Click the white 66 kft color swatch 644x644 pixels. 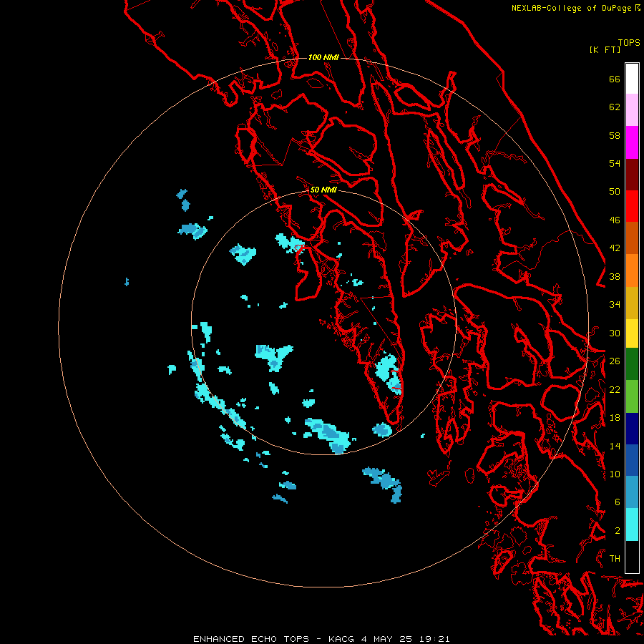[632, 79]
